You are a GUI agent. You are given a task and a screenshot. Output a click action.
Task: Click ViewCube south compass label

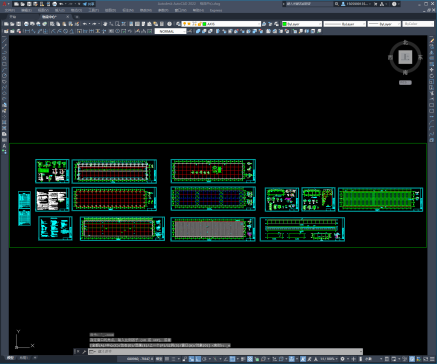click(x=405, y=72)
